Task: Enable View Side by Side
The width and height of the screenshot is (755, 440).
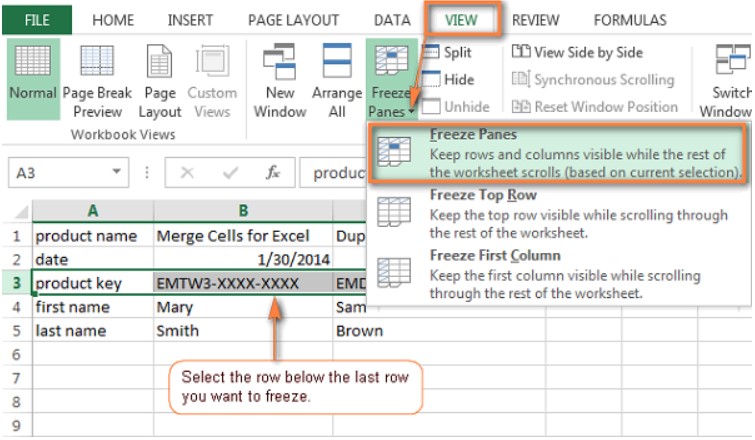Action: click(x=577, y=52)
